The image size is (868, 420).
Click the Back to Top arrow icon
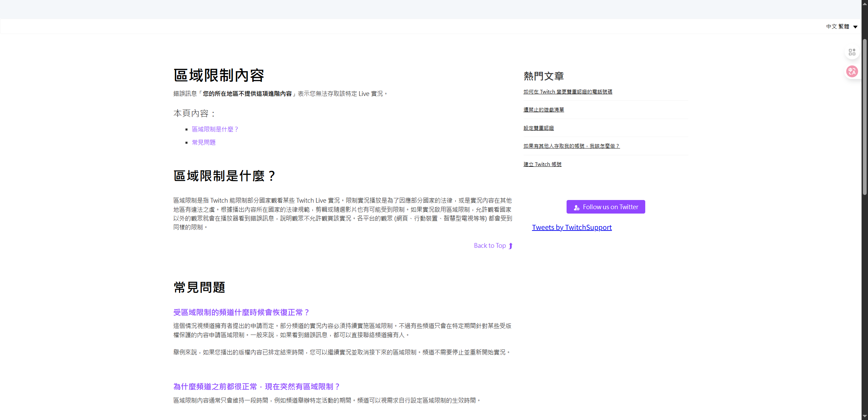511,246
